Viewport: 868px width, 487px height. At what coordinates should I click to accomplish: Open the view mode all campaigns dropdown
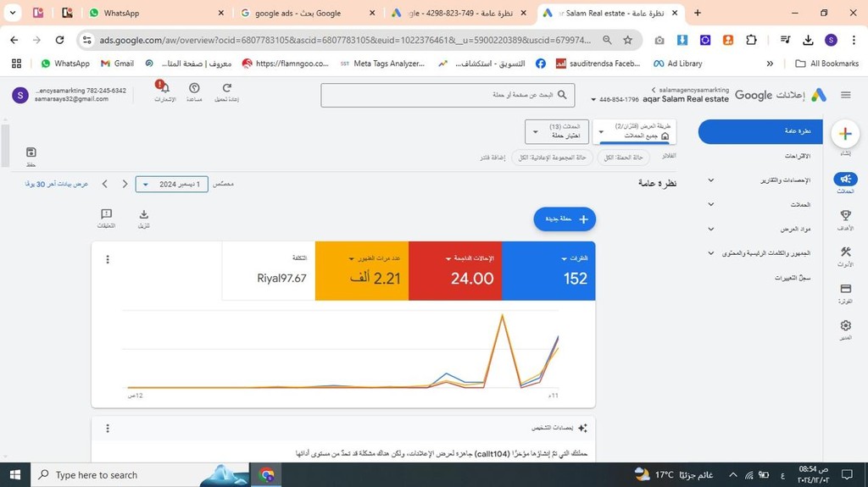point(634,132)
